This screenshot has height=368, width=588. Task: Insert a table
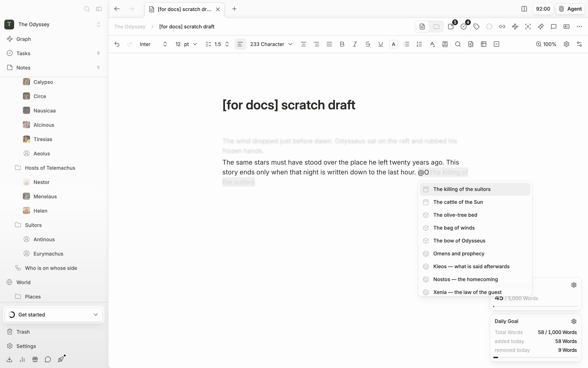tap(483, 44)
